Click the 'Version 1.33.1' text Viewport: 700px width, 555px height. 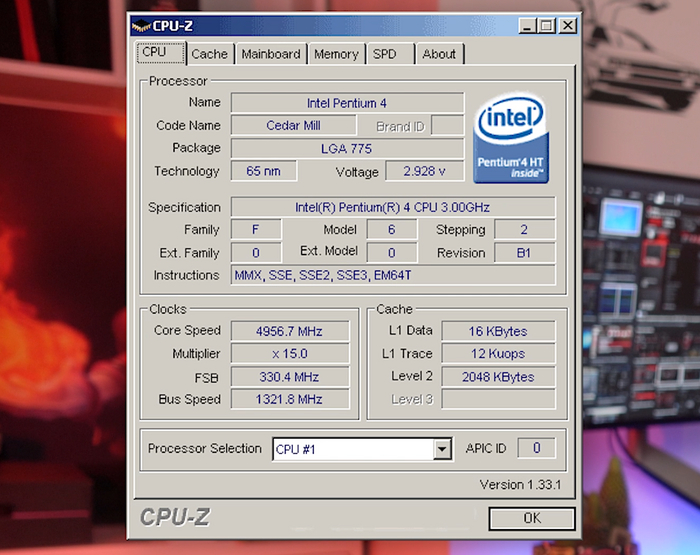click(x=520, y=485)
